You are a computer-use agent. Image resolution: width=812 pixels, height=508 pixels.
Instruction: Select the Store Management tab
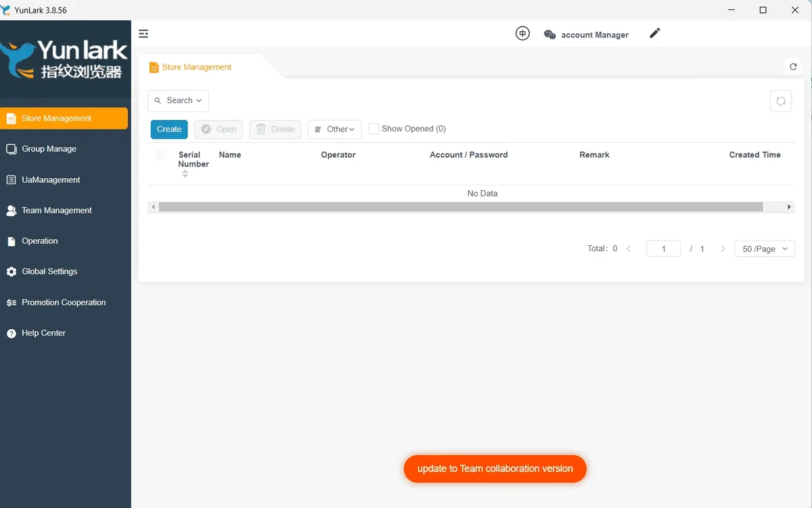(196, 67)
